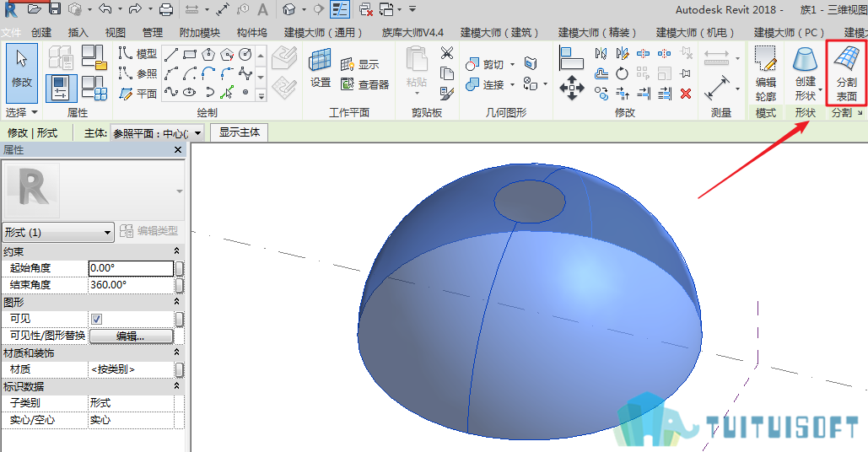The height and width of the screenshot is (452, 868).
Task: Click the Divide Surface tool
Action: pos(846,73)
